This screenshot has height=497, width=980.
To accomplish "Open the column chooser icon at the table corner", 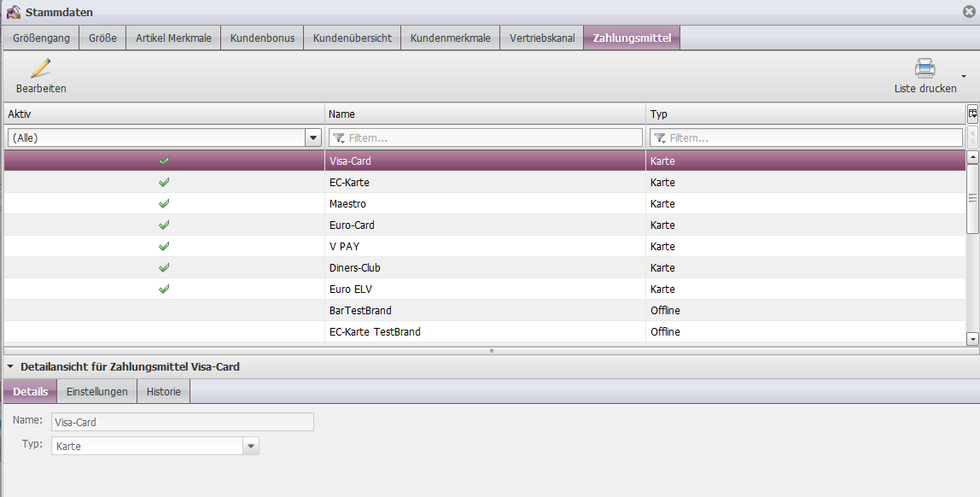I will tap(972, 114).
